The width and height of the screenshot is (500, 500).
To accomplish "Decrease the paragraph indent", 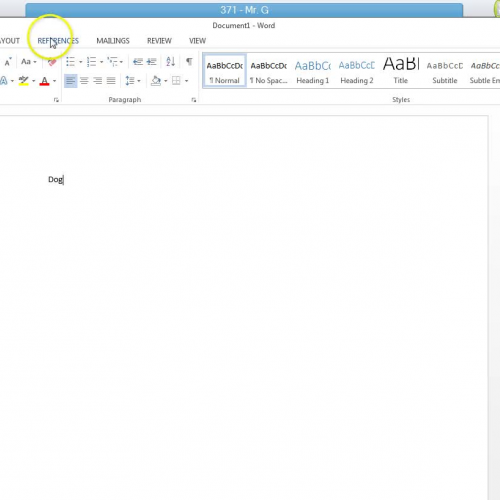I will coord(138,62).
